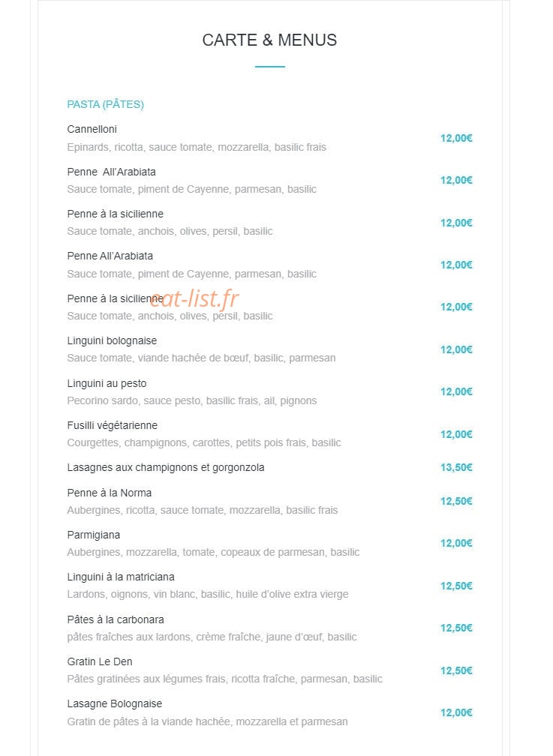This screenshot has width=553, height=756.
Task: Click the Cannelloni dish name
Action: [x=92, y=129]
